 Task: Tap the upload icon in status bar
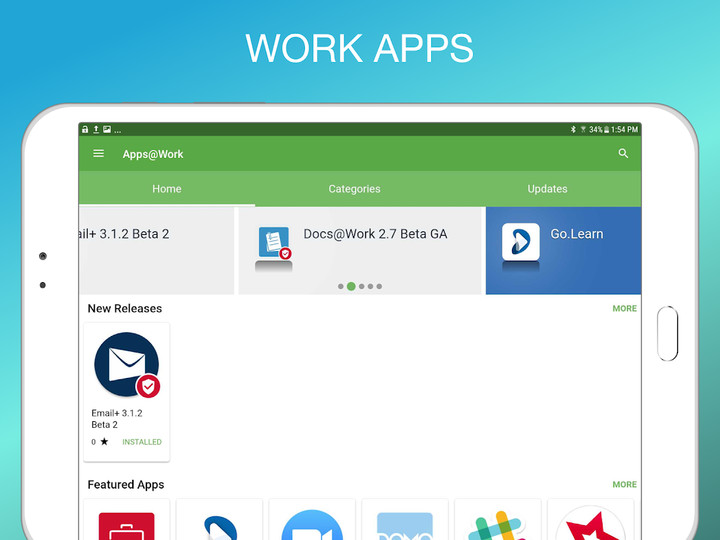click(96, 129)
